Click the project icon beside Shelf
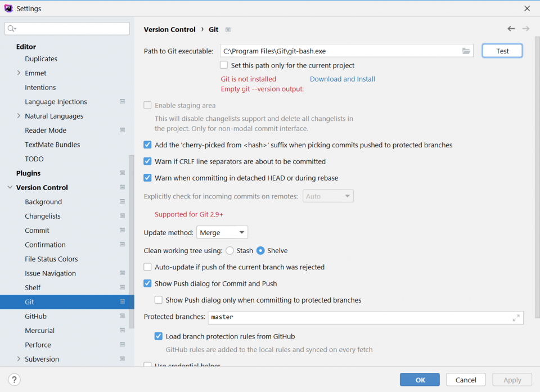 pyautogui.click(x=122, y=287)
